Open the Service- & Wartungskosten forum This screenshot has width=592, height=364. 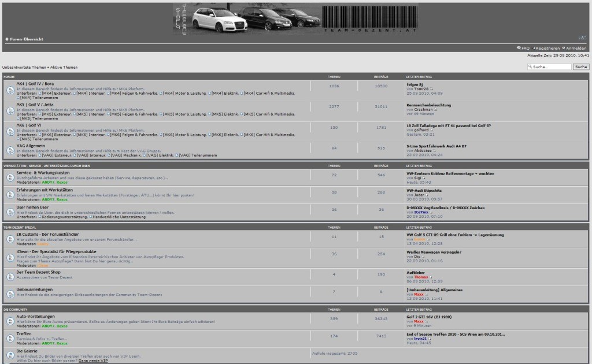point(43,173)
